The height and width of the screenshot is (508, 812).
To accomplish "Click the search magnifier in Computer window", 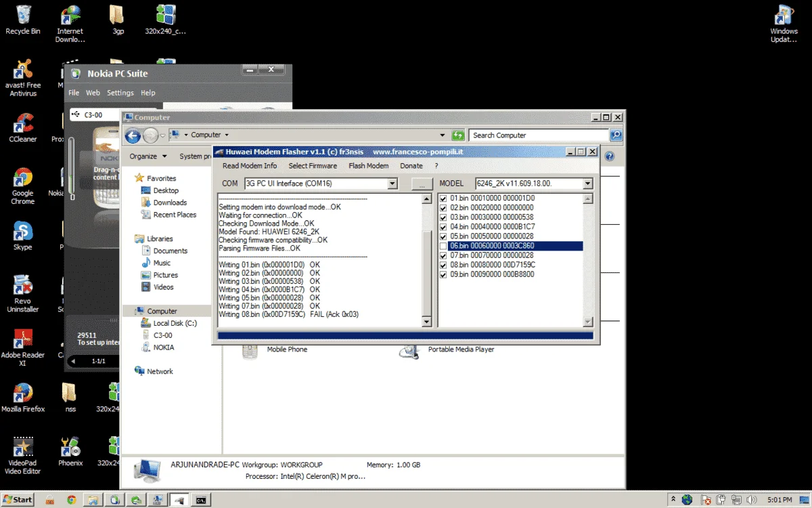I will click(616, 135).
